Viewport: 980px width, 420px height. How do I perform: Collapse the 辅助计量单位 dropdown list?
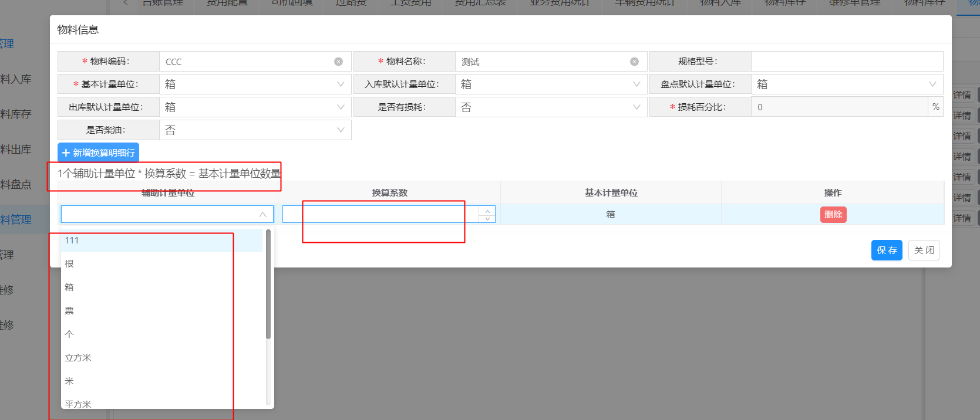click(x=262, y=215)
